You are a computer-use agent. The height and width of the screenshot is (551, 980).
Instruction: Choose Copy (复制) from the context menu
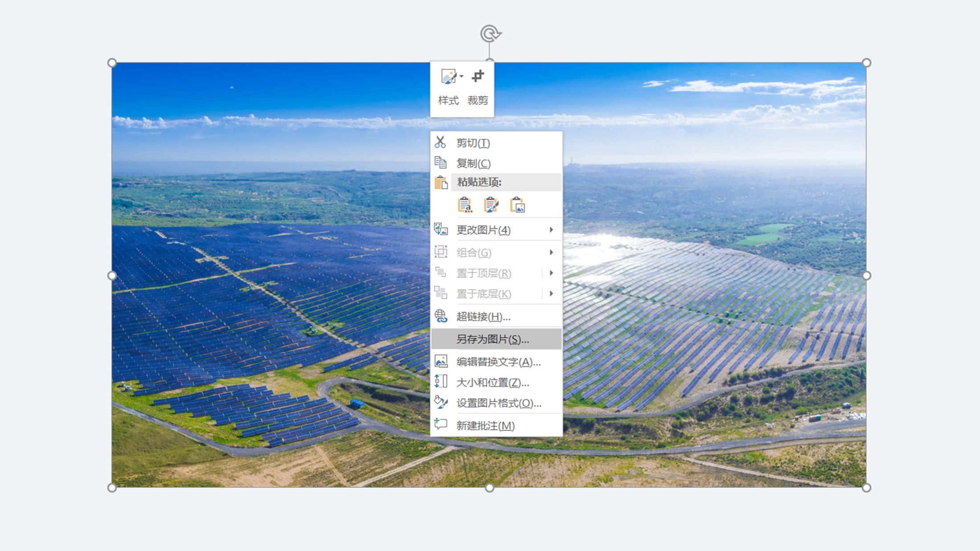pyautogui.click(x=496, y=163)
